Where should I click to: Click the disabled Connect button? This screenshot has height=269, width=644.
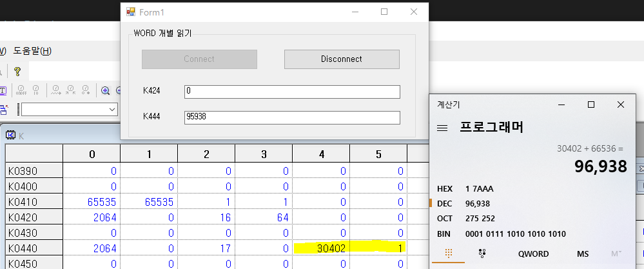click(199, 59)
